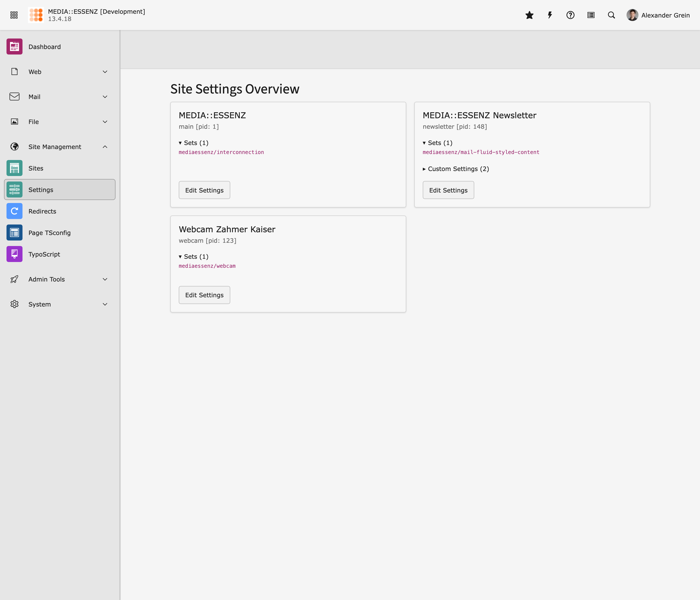Open the Redirects module icon
700x600 pixels.
point(14,211)
